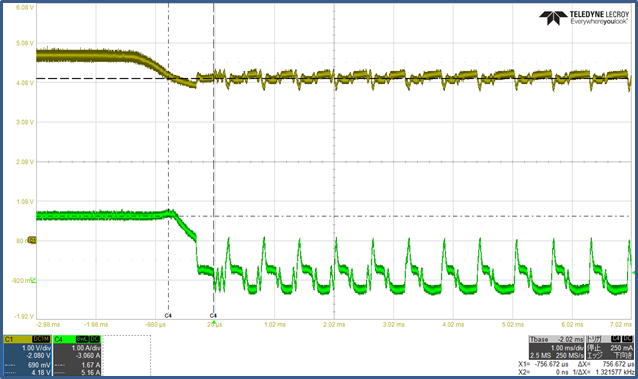Click the 6.08 V top vertical axis label
638x379 pixels.
25,7
